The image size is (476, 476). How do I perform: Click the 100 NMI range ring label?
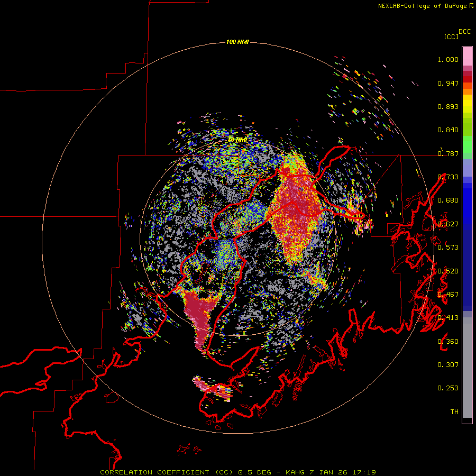coord(237,42)
